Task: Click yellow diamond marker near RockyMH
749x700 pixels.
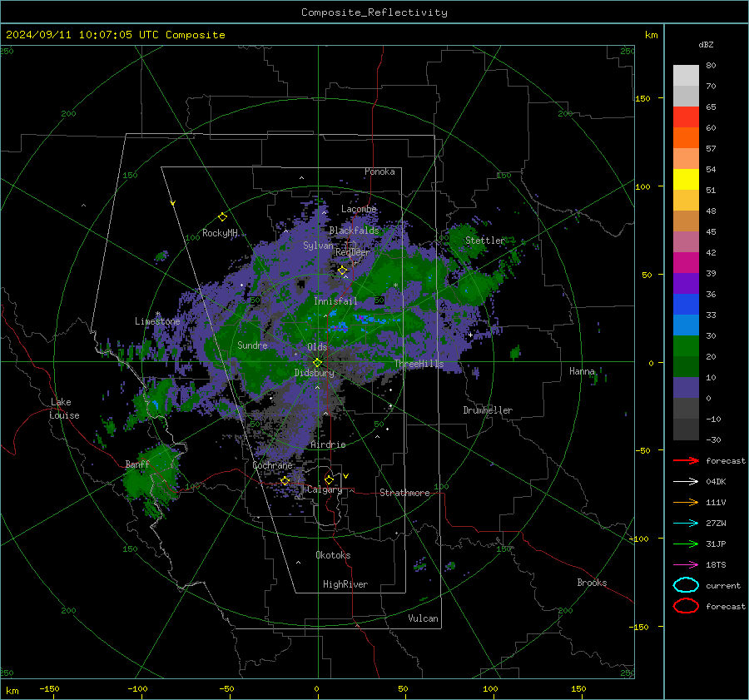Action: [222, 217]
